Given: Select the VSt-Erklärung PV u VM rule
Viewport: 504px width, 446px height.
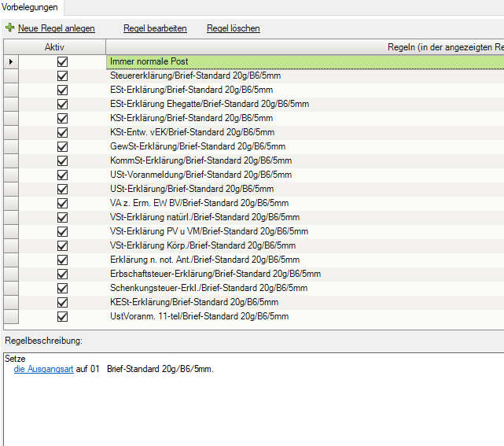Looking at the screenshot, I should pos(208,231).
